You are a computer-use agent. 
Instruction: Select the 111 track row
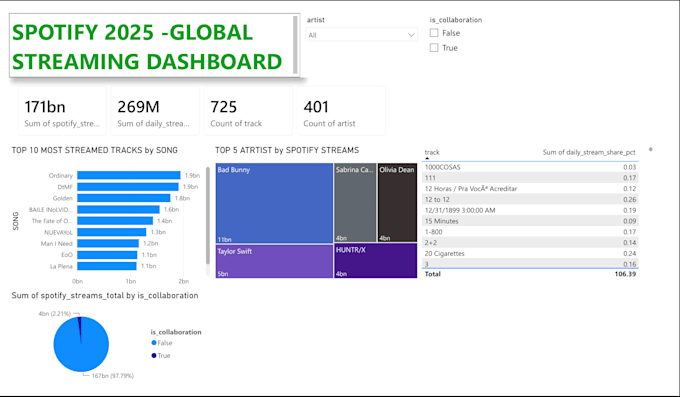pos(530,178)
